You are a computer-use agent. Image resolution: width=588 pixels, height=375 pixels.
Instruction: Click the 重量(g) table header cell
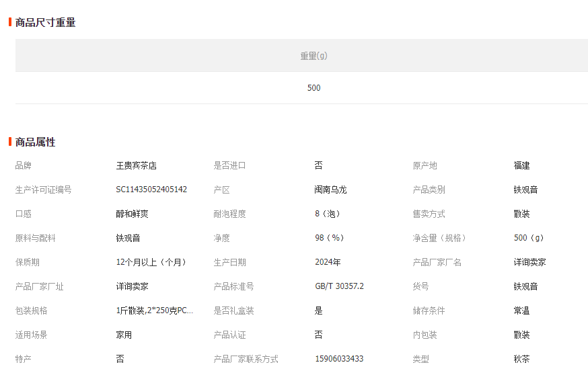pos(314,56)
